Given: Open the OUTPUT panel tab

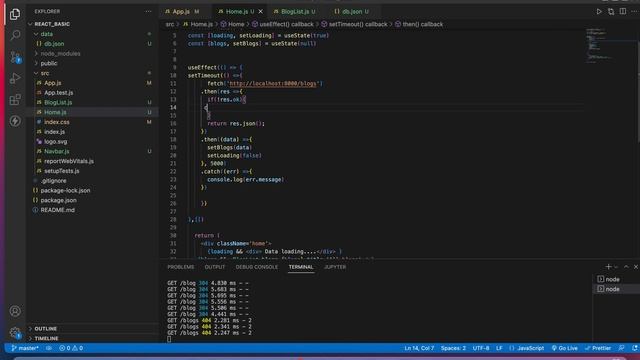Looking at the screenshot, I should click(215, 267).
